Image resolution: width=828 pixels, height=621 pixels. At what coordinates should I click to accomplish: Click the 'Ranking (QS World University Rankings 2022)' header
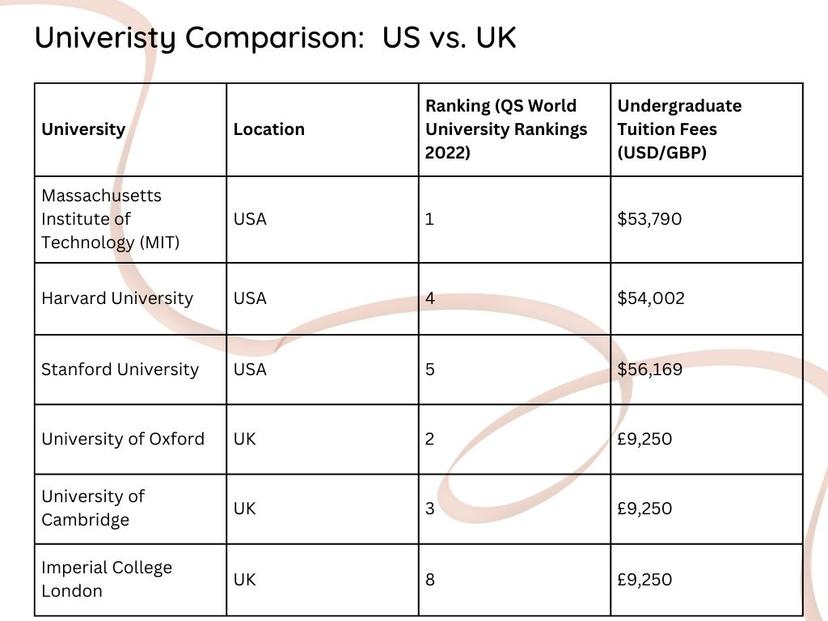[x=515, y=129]
